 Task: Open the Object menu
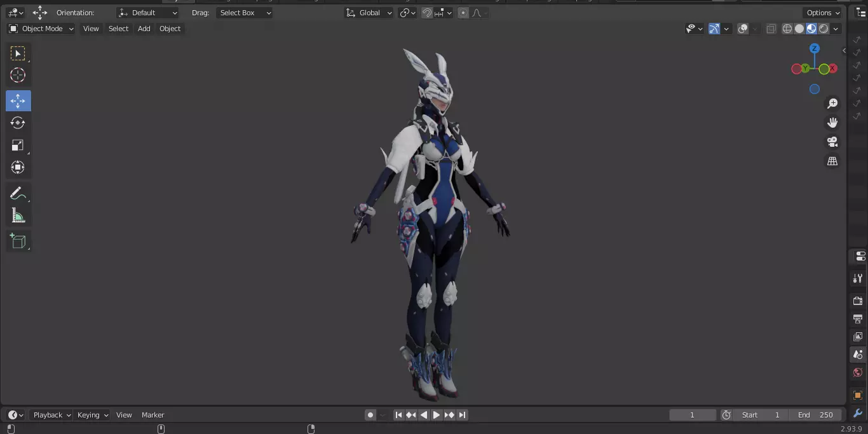coord(170,29)
